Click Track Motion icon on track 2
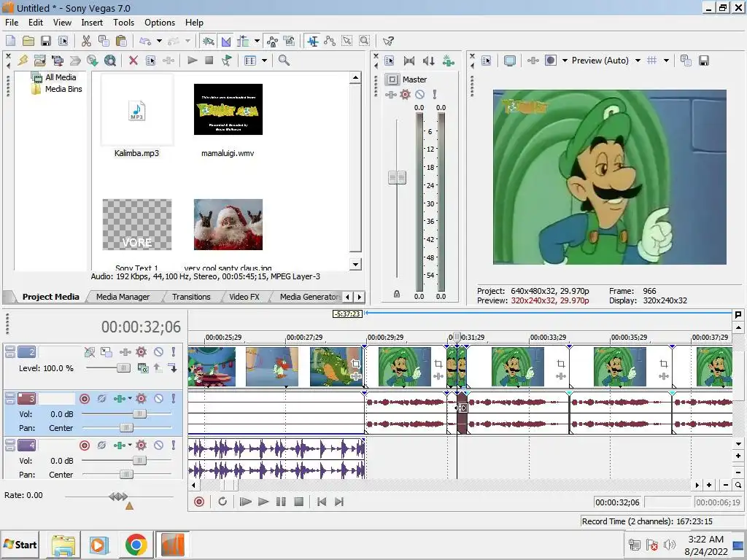 [x=107, y=352]
